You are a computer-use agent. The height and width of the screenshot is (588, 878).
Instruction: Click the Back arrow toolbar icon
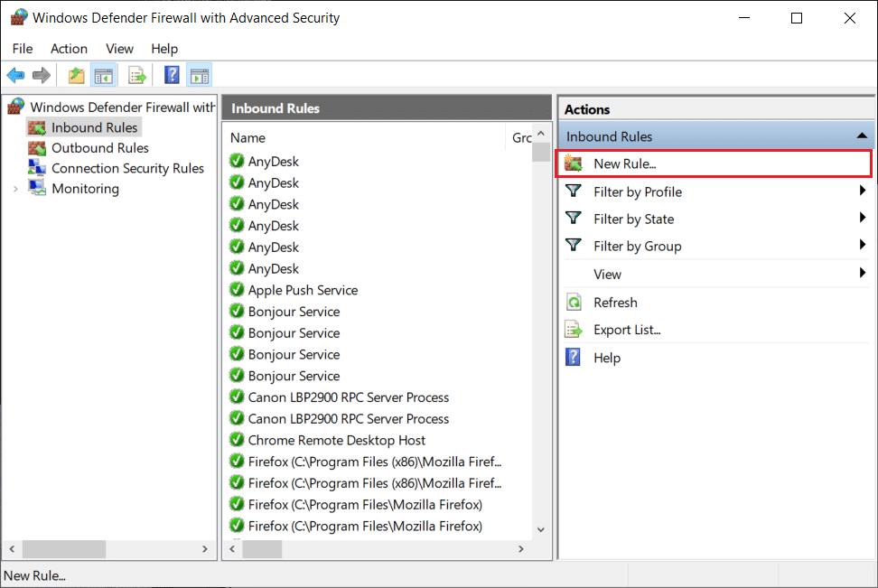(15, 76)
